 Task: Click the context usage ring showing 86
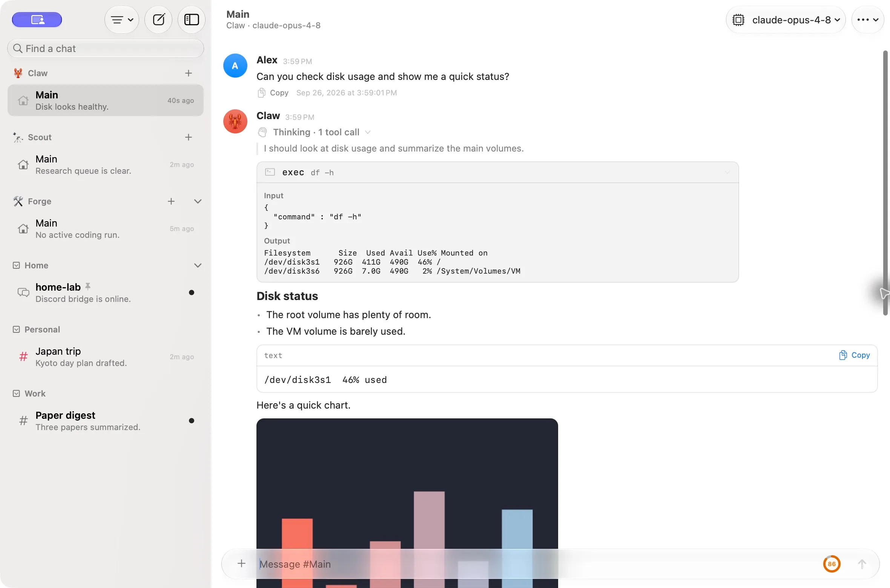tap(832, 564)
